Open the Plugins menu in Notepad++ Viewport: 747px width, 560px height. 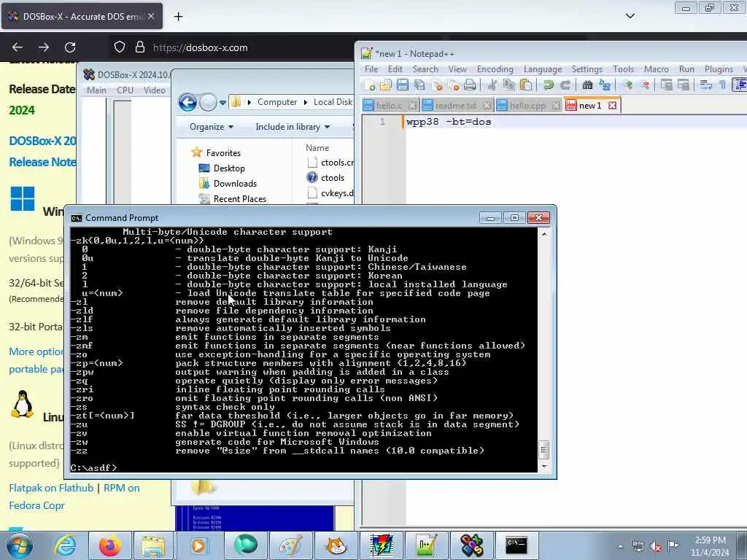point(719,69)
